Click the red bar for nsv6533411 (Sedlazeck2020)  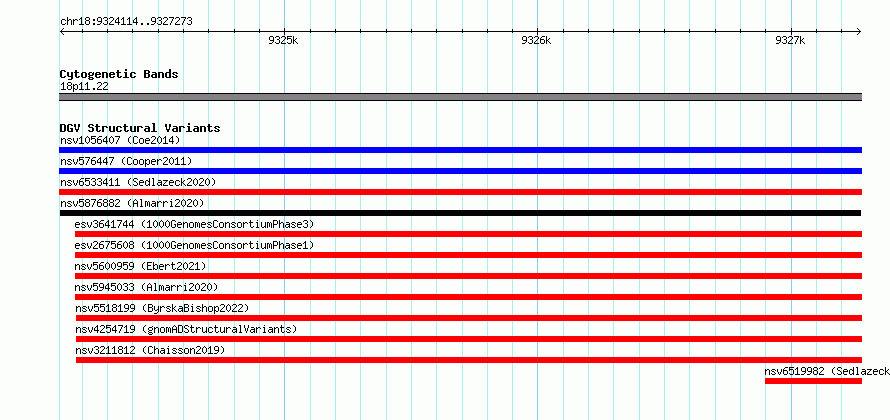pos(460,192)
